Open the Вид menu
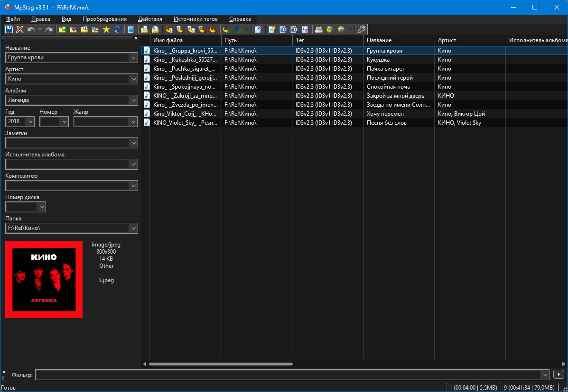Image resolution: width=568 pixels, height=392 pixels. tap(66, 19)
